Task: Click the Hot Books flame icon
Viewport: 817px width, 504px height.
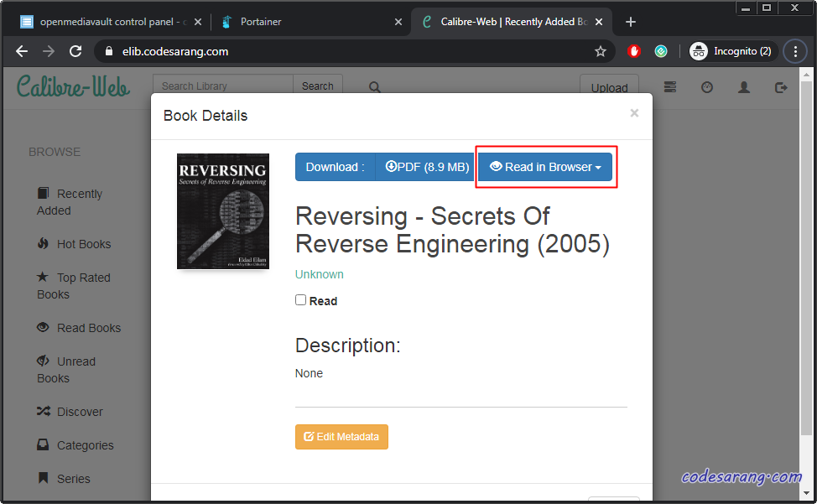Action: (44, 243)
